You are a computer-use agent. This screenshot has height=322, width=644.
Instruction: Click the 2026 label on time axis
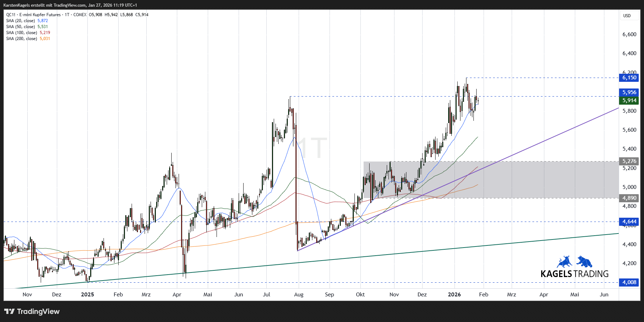pos(454,295)
